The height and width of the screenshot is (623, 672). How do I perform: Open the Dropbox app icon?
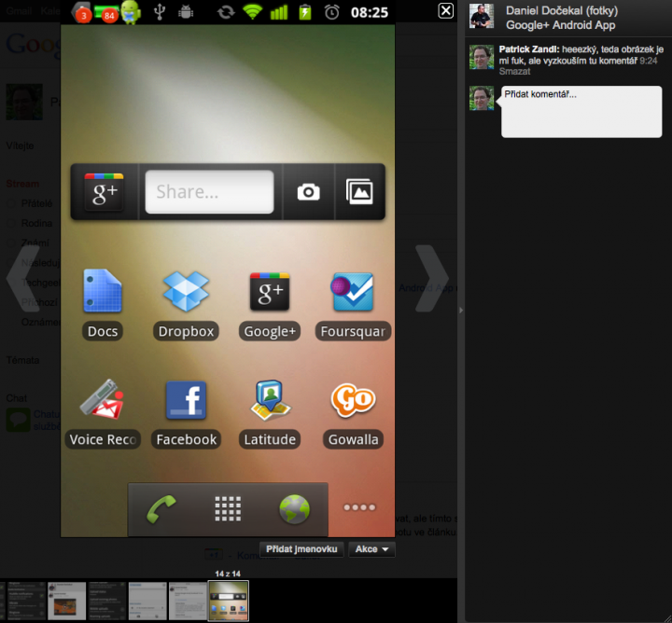(186, 291)
